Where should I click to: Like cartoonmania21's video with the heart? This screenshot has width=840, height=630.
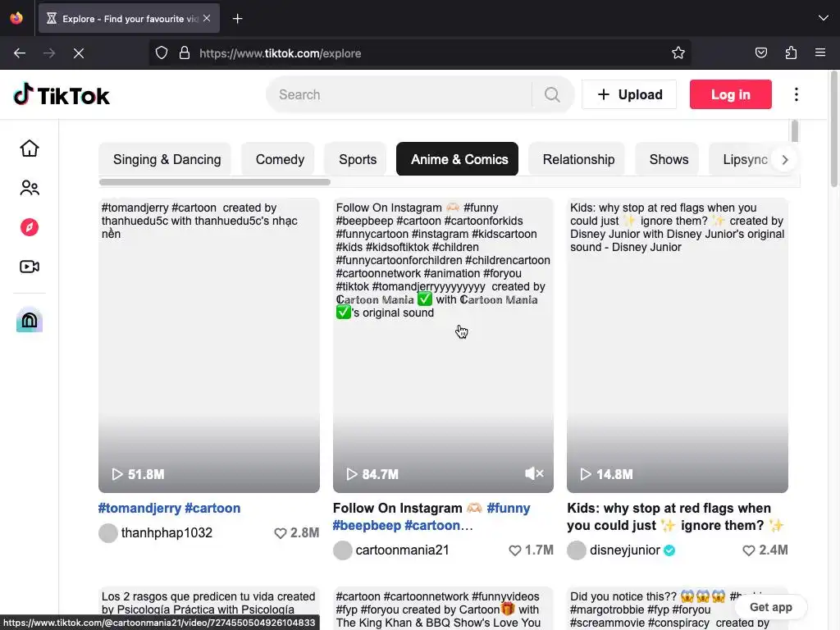click(x=515, y=550)
